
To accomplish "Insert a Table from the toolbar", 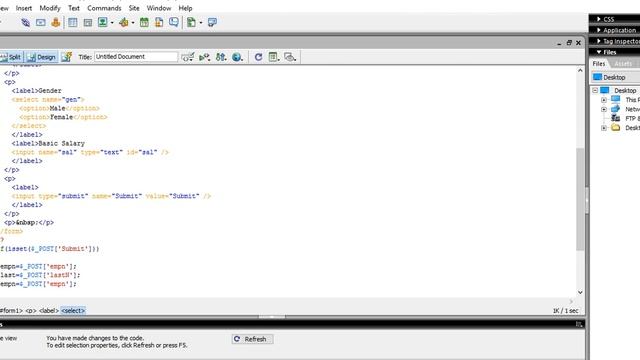I will 73,22.
